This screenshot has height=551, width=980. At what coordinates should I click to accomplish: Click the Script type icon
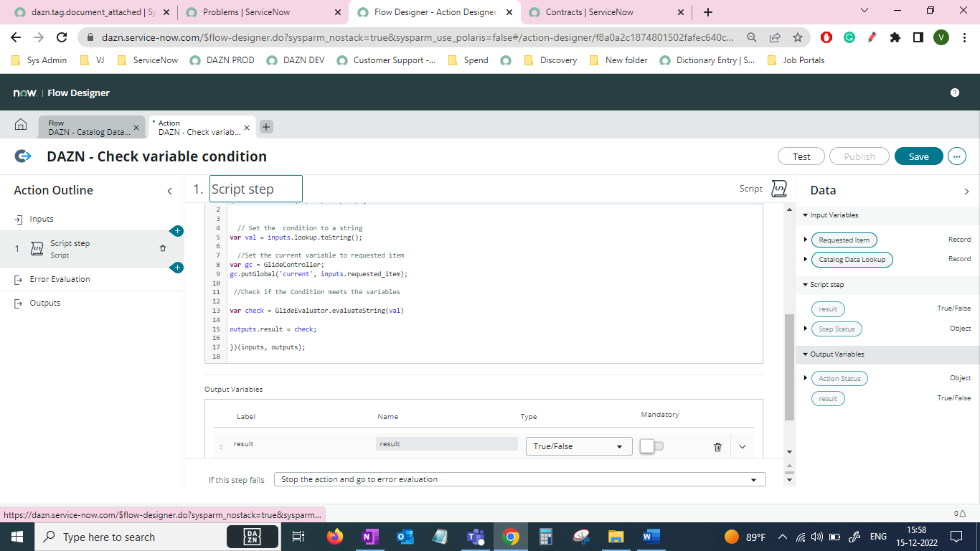tap(778, 189)
